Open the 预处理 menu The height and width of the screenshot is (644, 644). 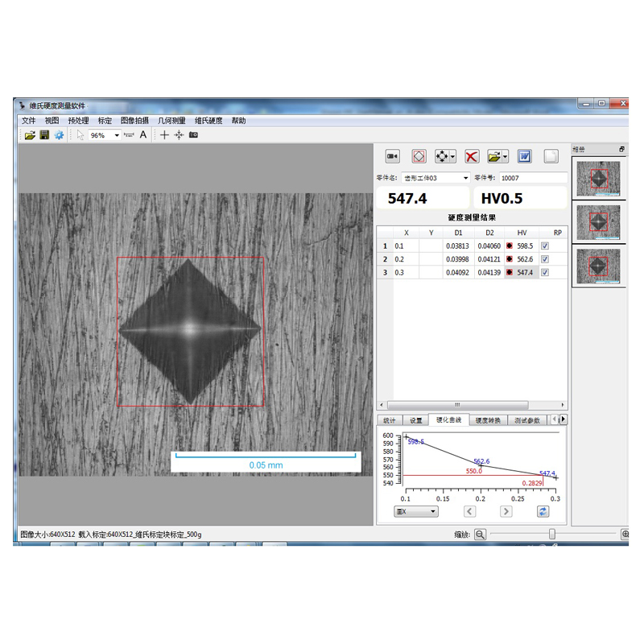click(78, 120)
